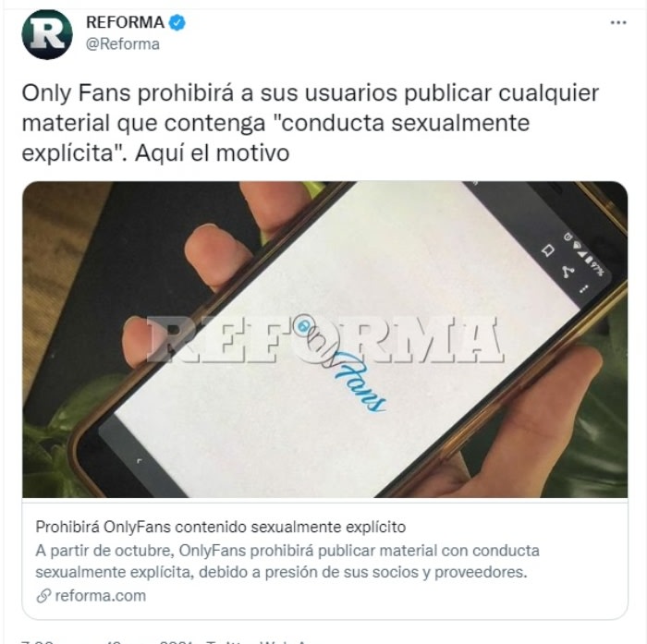This screenshot has width=647, height=644.
Task: Click the 97% battery indicator on phone
Action: pos(596,268)
